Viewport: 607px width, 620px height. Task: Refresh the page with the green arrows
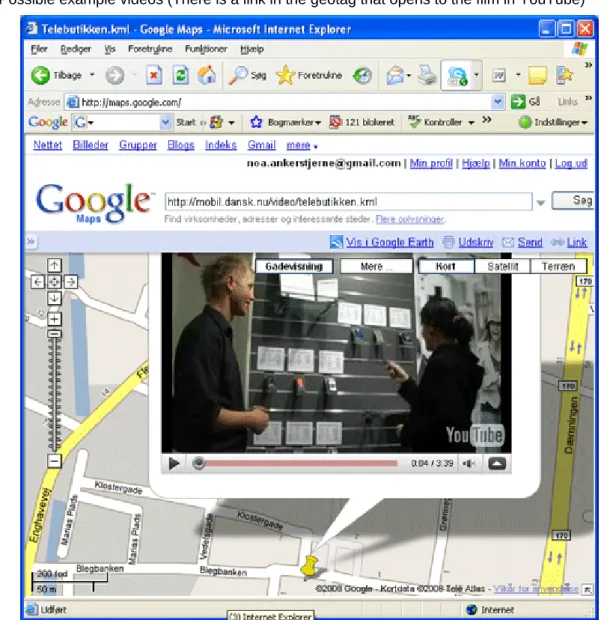[181, 75]
